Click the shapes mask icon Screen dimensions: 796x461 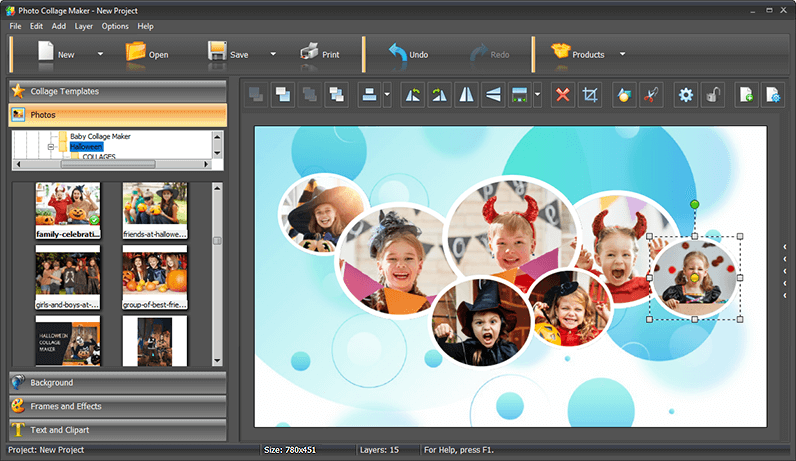coord(624,95)
